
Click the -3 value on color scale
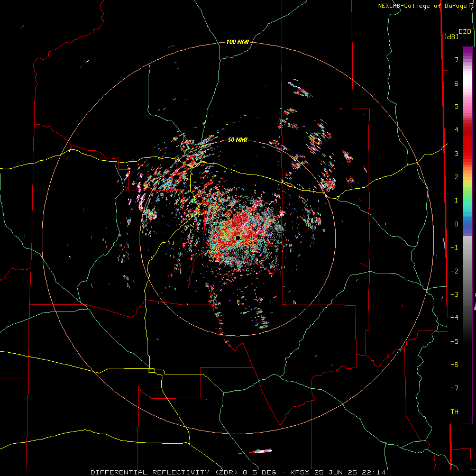point(454,294)
